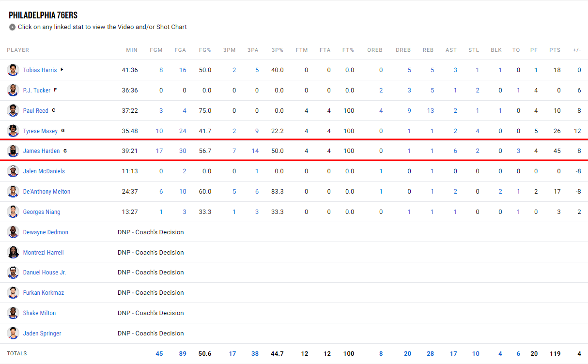Viewport: 588px width, 364px height.
Task: View Tobias Harris's 16 field goal attempts
Action: click(x=183, y=70)
